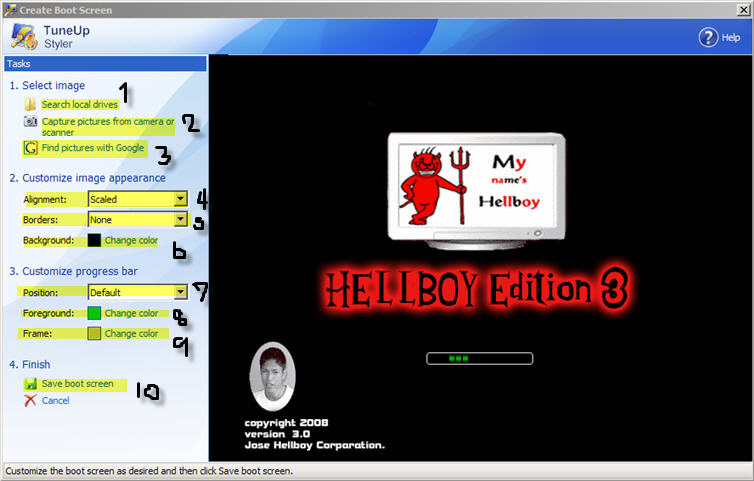The image size is (754, 481).
Task: Click the Position combo box showing Default
Action: click(x=138, y=292)
